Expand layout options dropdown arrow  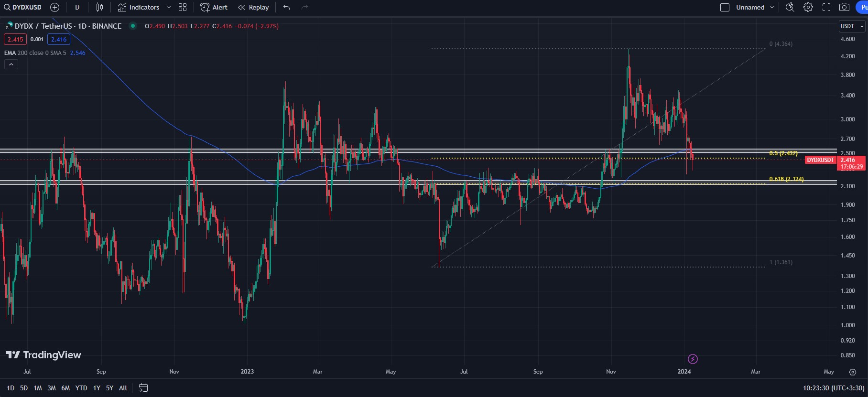click(x=771, y=7)
